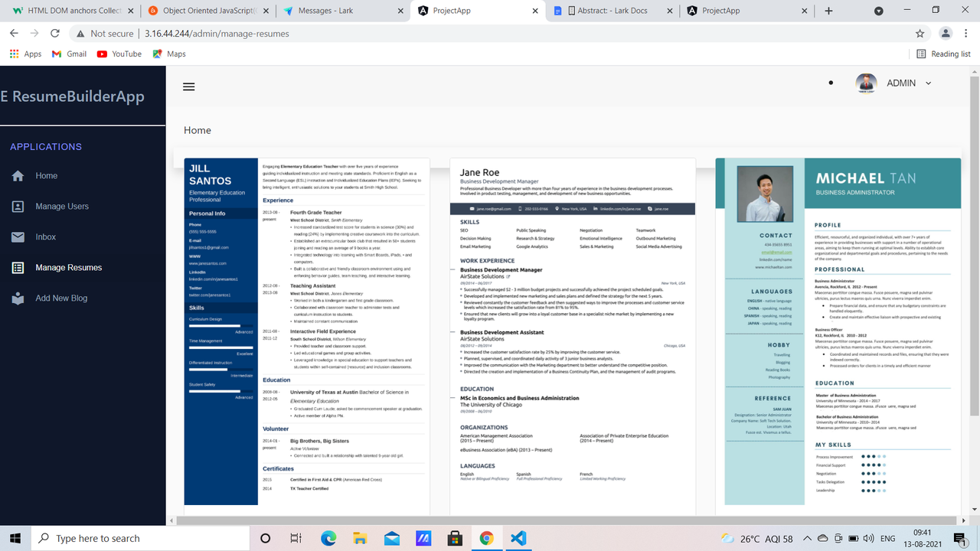This screenshot has width=980, height=551.
Task: Expand hidden icons in the system tray
Action: click(806, 538)
